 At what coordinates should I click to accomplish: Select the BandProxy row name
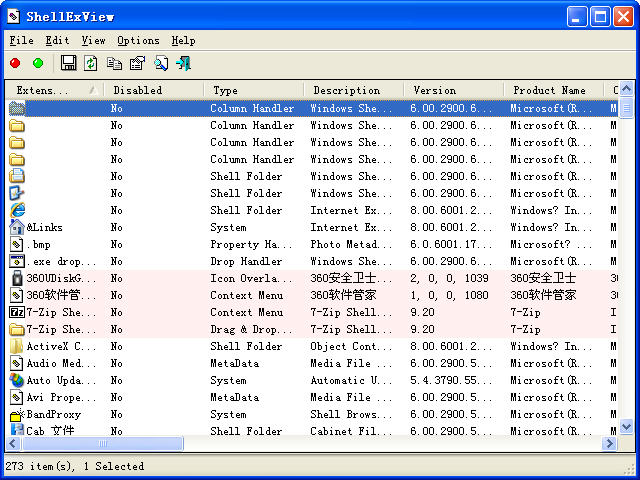53,414
